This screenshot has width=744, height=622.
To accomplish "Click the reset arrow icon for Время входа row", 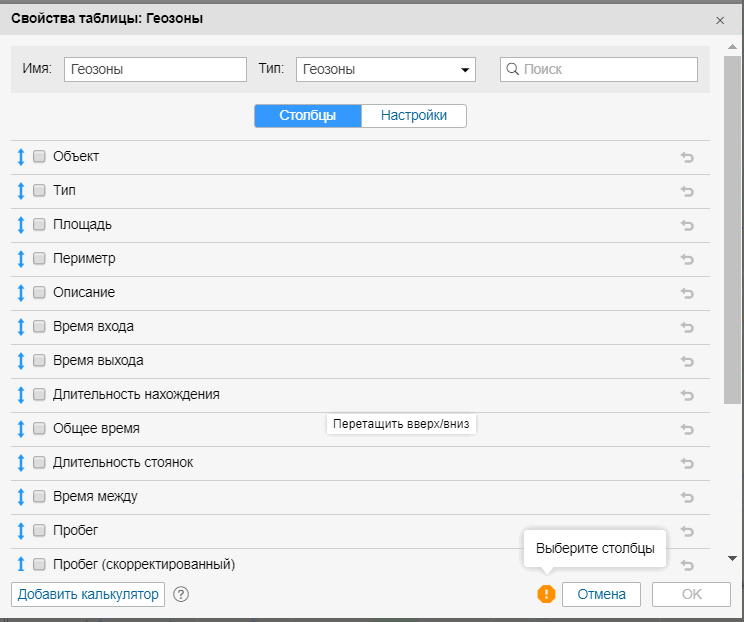I will pos(687,327).
